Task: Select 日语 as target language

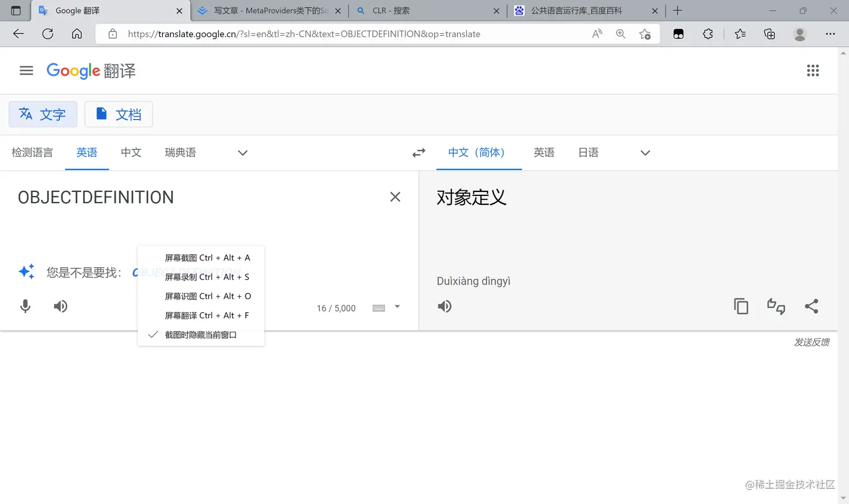Action: pyautogui.click(x=588, y=153)
